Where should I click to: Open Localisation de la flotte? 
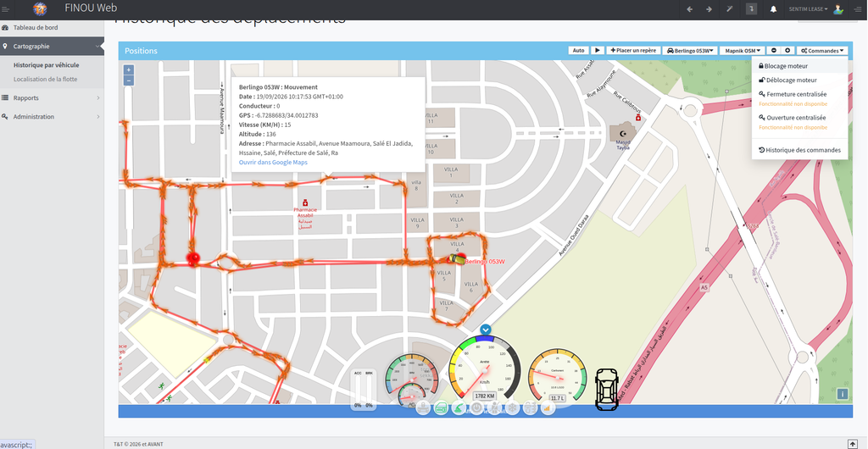pyautogui.click(x=46, y=79)
